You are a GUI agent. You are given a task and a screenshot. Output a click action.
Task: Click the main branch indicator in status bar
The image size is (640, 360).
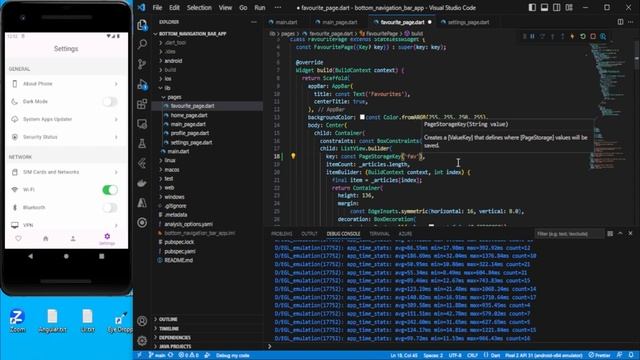[157, 355]
